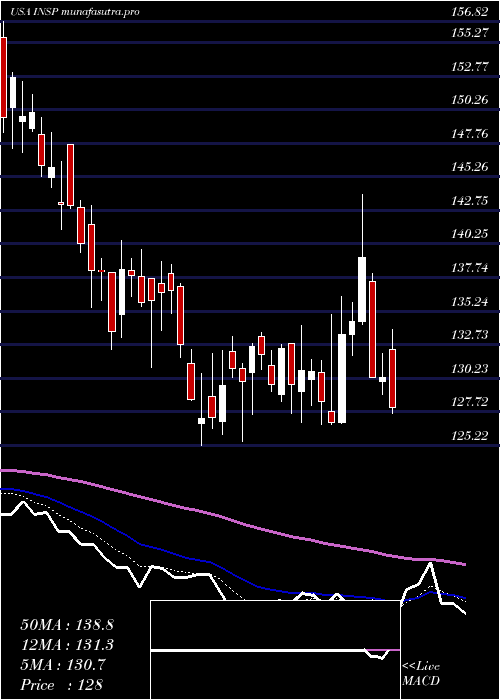
Task: Click the '50MA : 138.8' reading
Action: point(67,625)
